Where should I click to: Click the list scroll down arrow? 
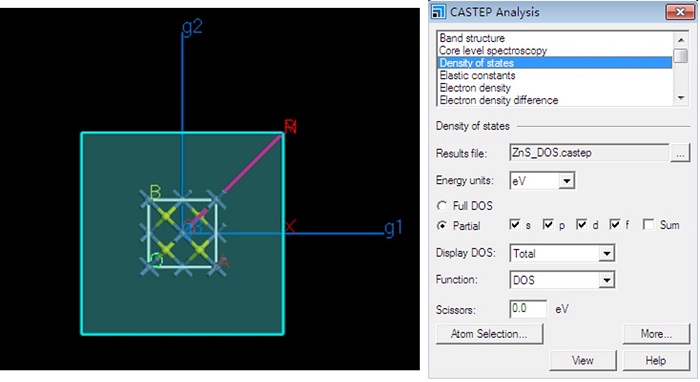pos(681,98)
